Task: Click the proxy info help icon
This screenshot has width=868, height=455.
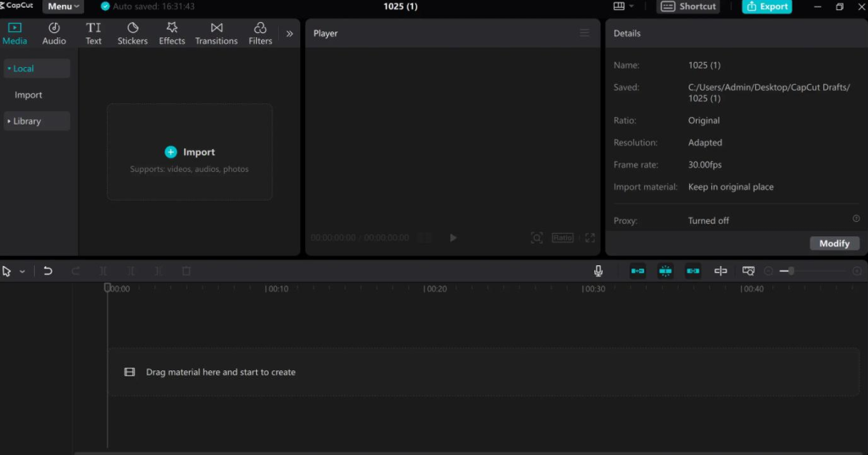Action: click(856, 219)
